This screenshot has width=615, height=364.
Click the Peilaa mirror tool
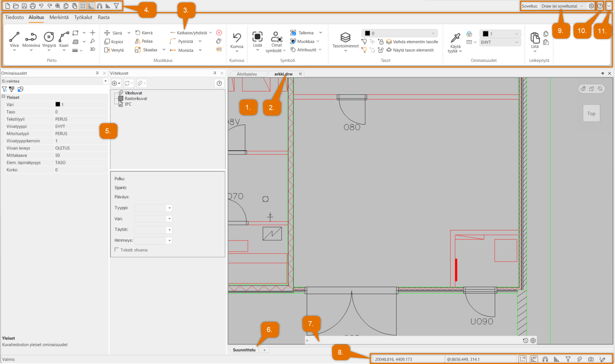[144, 41]
